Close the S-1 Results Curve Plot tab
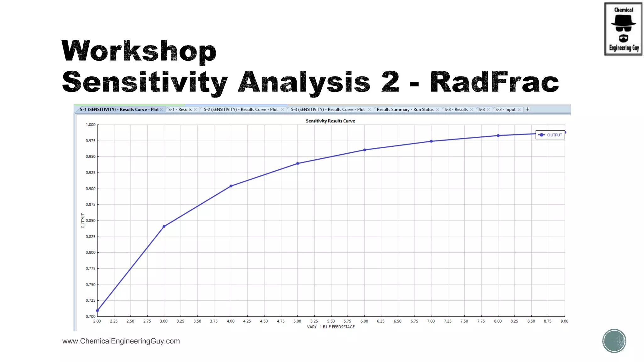 (x=161, y=110)
